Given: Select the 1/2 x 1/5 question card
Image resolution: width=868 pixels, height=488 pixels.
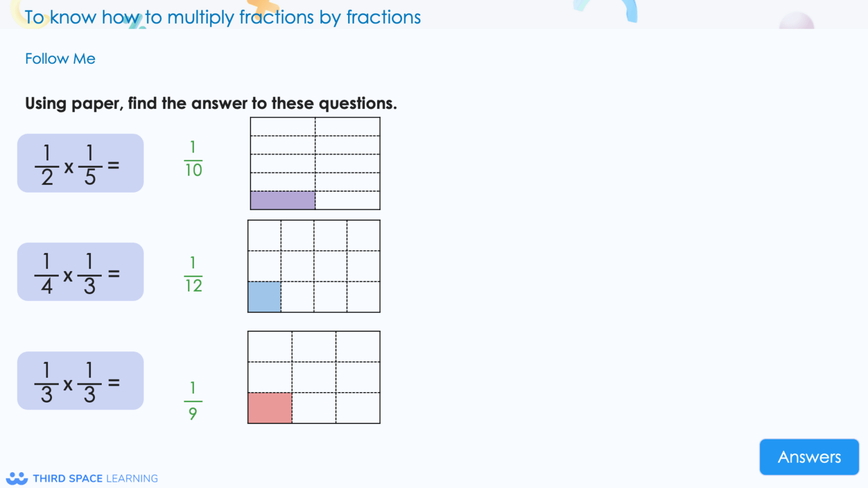Looking at the screenshot, I should (80, 163).
